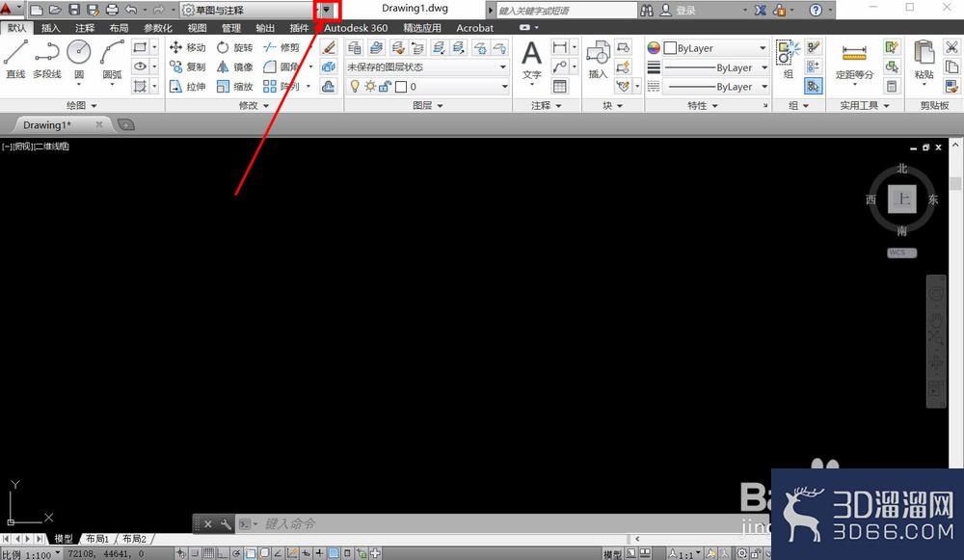Image resolution: width=964 pixels, height=560 pixels.
Task: Expand the 绘图 panel
Action: pyautogui.click(x=82, y=106)
